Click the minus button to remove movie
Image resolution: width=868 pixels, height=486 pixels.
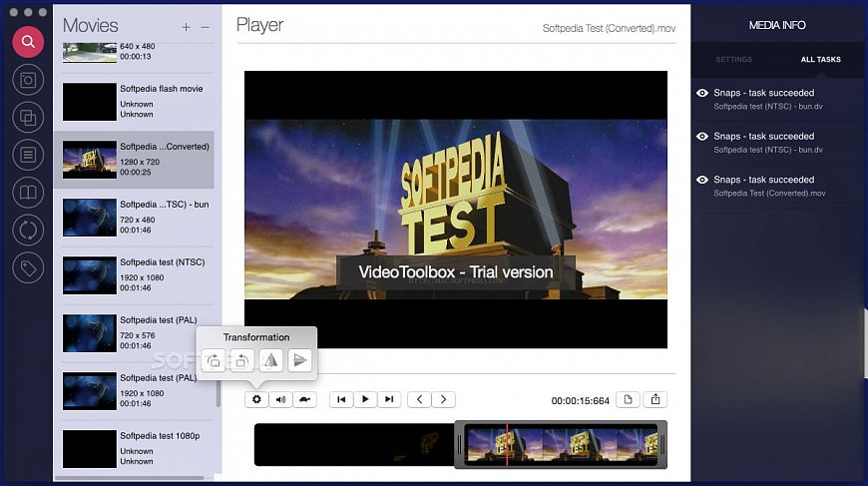pos(206,27)
